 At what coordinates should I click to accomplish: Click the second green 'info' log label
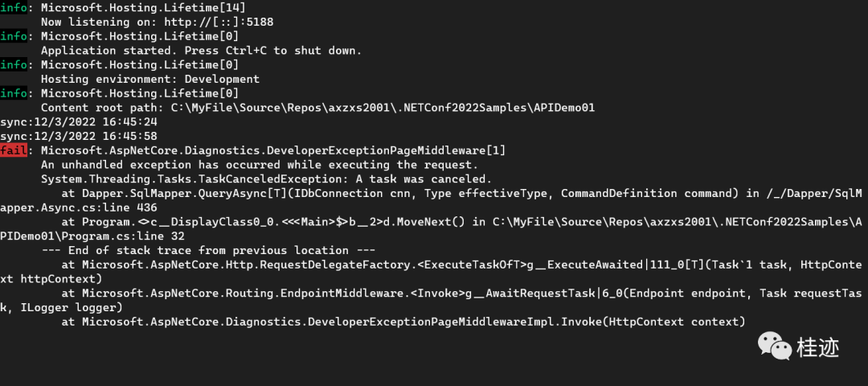point(14,36)
